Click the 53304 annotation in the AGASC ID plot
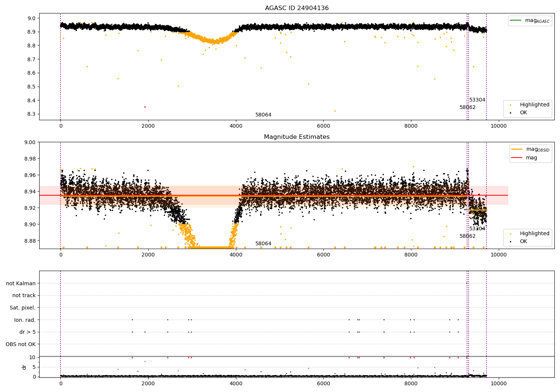Viewport: 560px width, 392px height. (x=477, y=100)
